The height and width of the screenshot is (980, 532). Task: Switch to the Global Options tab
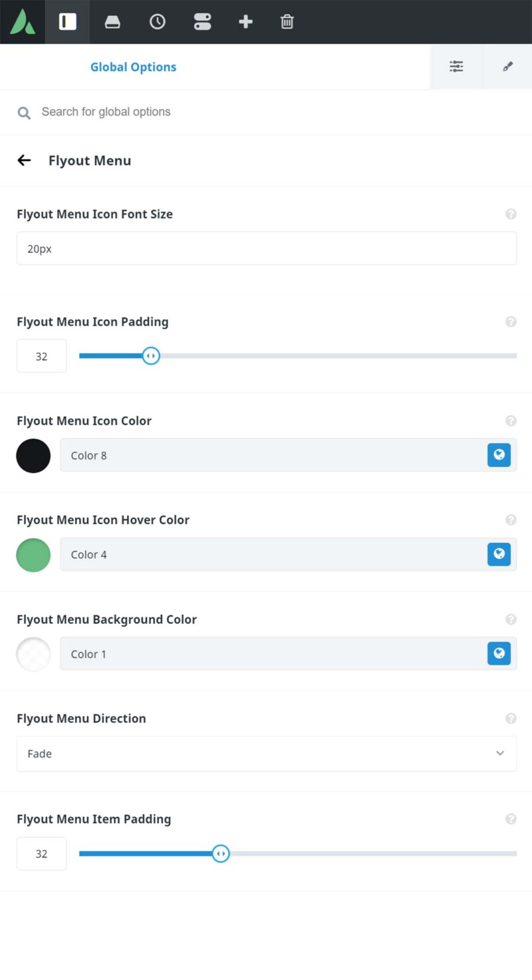click(x=133, y=67)
